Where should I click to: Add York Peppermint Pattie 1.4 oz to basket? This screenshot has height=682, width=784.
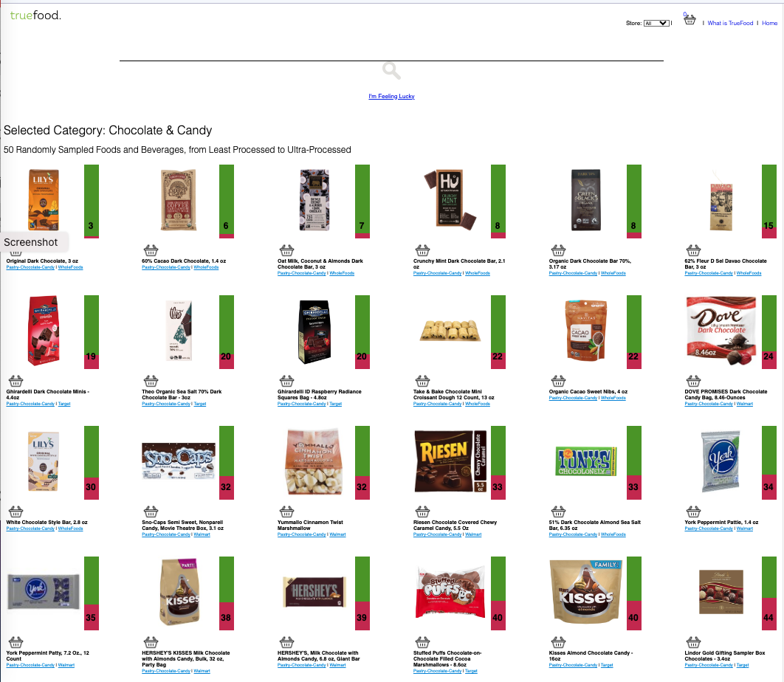pos(693,512)
